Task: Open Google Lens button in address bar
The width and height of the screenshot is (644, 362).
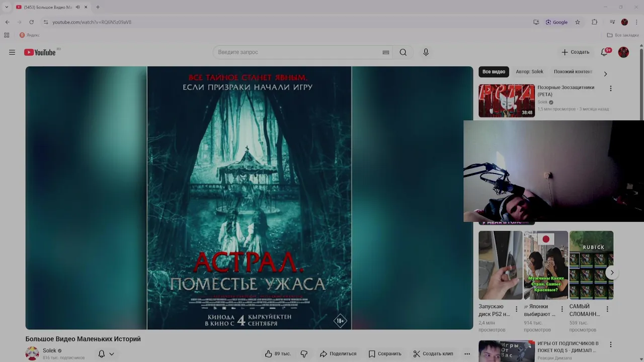Action: click(556, 22)
